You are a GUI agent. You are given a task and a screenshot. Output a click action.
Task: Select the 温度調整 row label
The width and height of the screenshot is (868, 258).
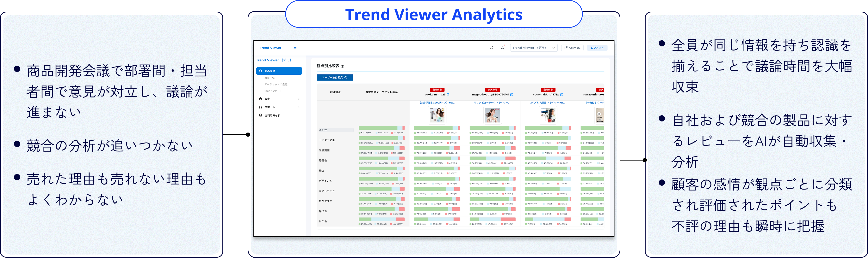[x=324, y=150]
